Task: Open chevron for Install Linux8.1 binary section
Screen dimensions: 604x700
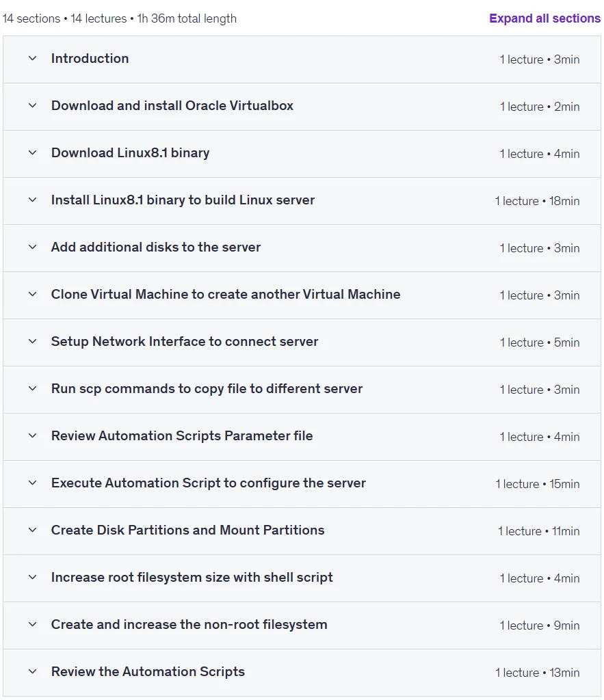Action: pyautogui.click(x=33, y=200)
